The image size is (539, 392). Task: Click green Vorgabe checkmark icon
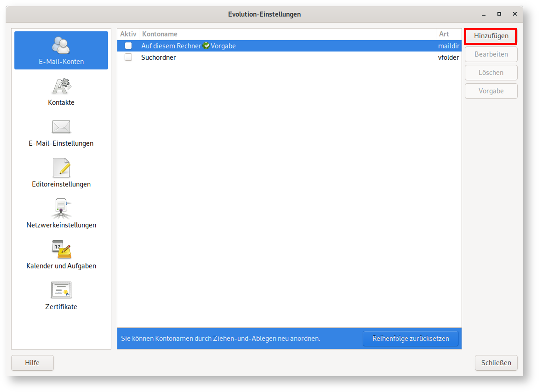206,46
